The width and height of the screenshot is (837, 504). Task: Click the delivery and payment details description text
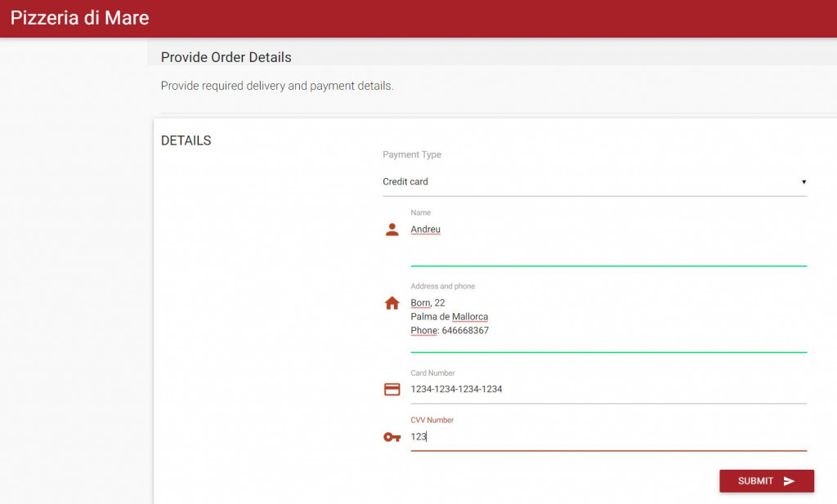click(277, 86)
